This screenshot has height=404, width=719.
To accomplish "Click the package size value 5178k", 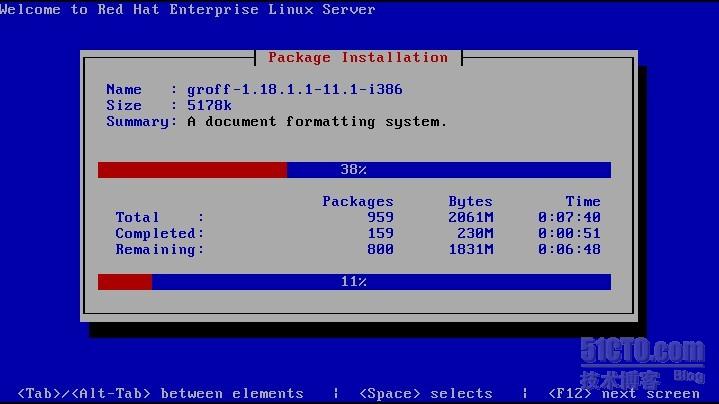I will coord(209,105).
